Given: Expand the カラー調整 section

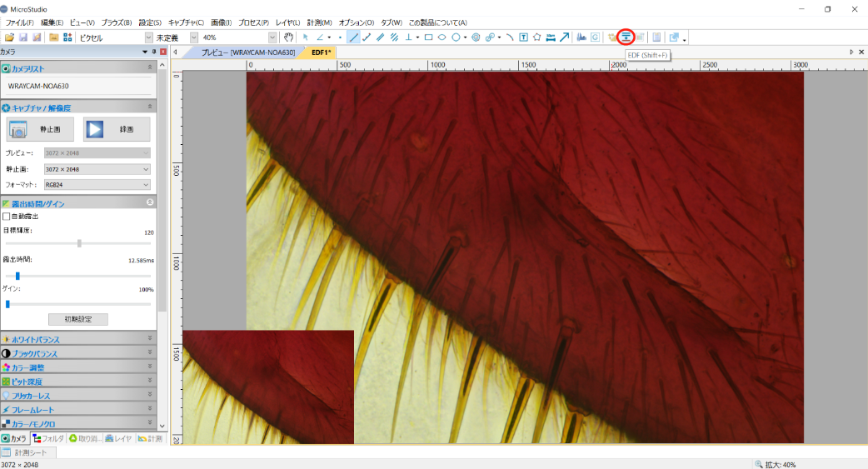Looking at the screenshot, I should coord(78,367).
